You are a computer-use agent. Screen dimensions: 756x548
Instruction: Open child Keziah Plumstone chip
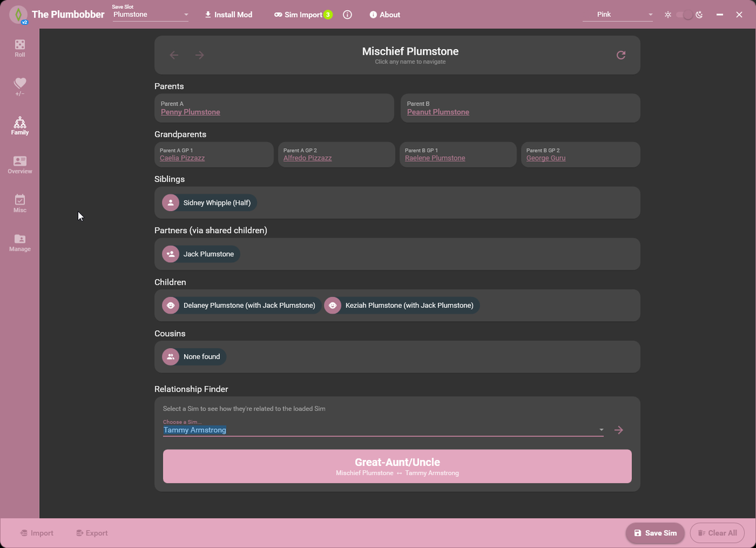[x=402, y=305]
